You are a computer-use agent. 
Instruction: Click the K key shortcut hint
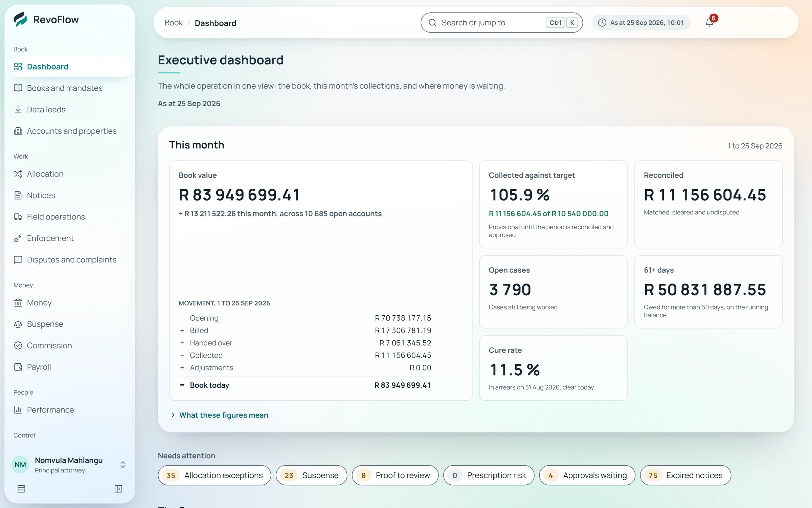pyautogui.click(x=572, y=23)
